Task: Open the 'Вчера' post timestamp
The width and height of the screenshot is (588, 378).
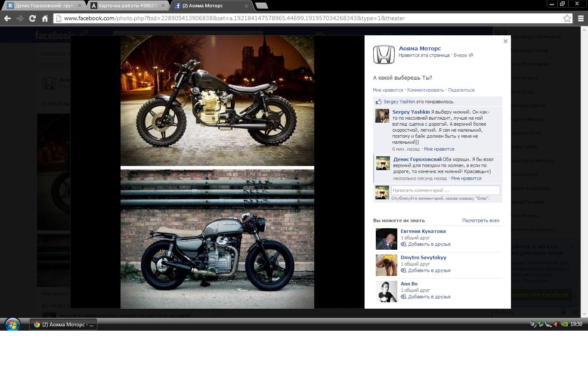Action: 460,55
